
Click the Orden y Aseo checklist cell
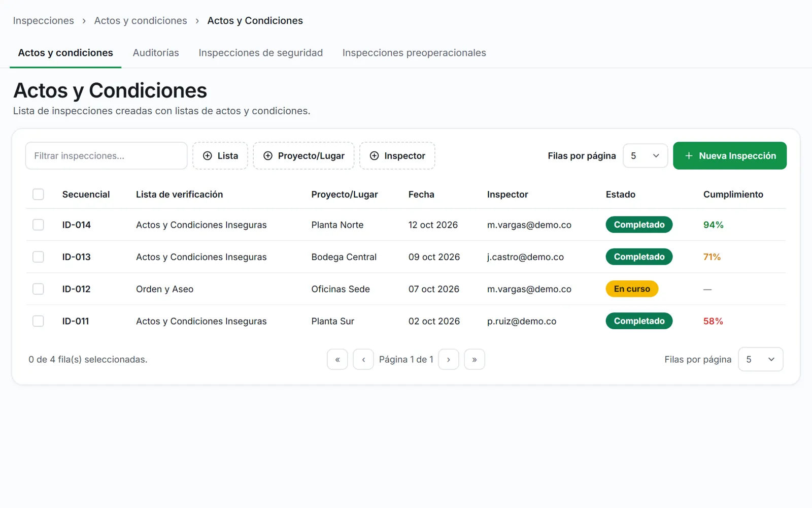tap(164, 289)
